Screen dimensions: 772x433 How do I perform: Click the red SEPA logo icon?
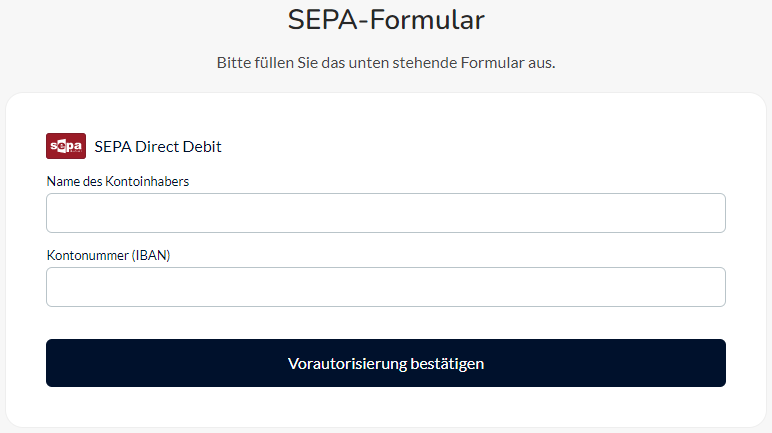click(x=66, y=146)
